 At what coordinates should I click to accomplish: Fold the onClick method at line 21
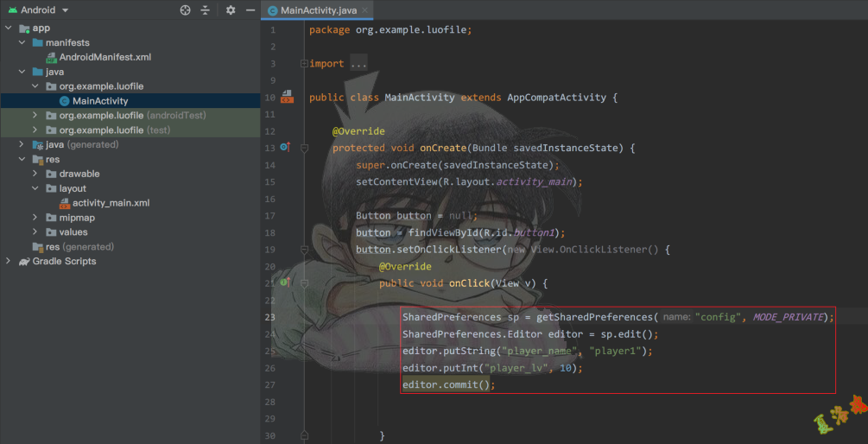(x=304, y=283)
